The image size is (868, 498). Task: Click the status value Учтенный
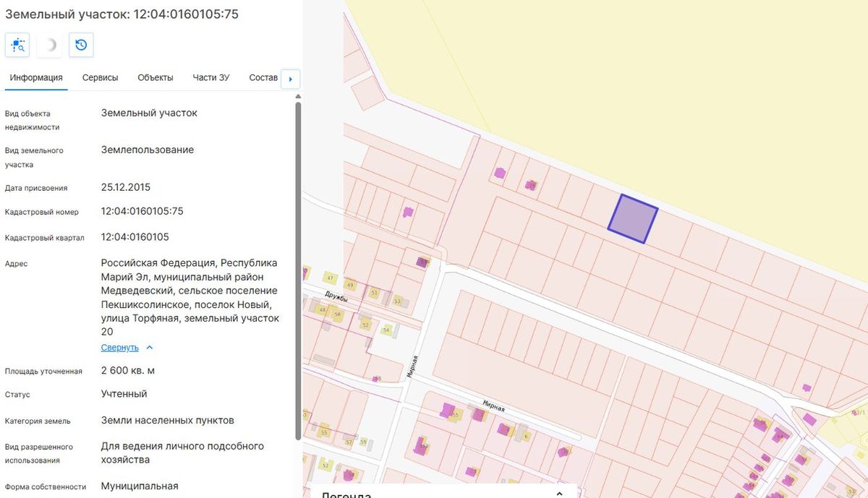(x=124, y=394)
